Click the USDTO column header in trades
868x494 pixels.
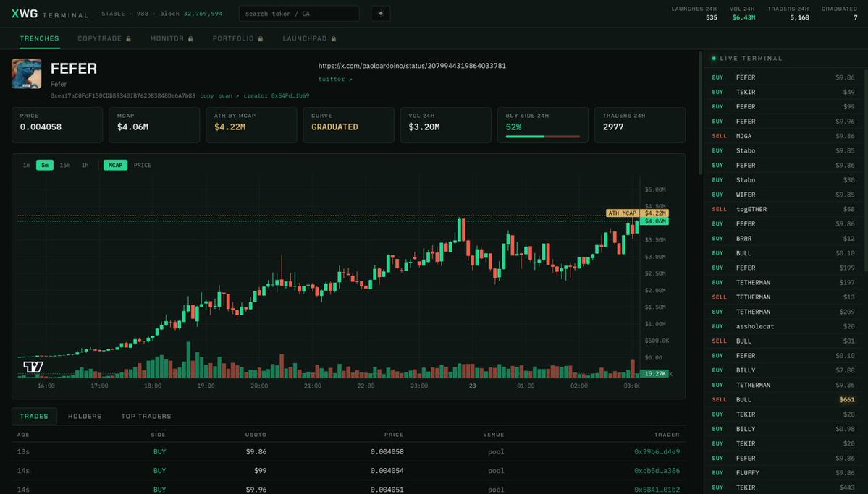[x=256, y=434]
